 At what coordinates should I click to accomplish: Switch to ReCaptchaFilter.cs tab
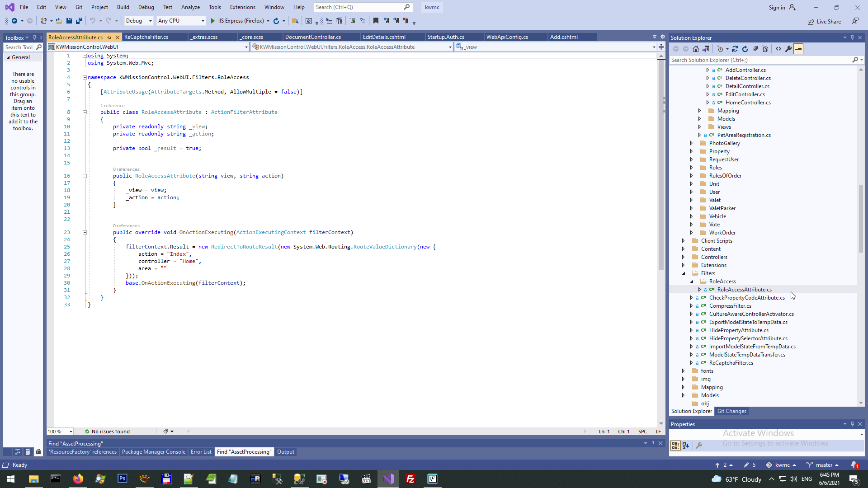click(x=146, y=37)
